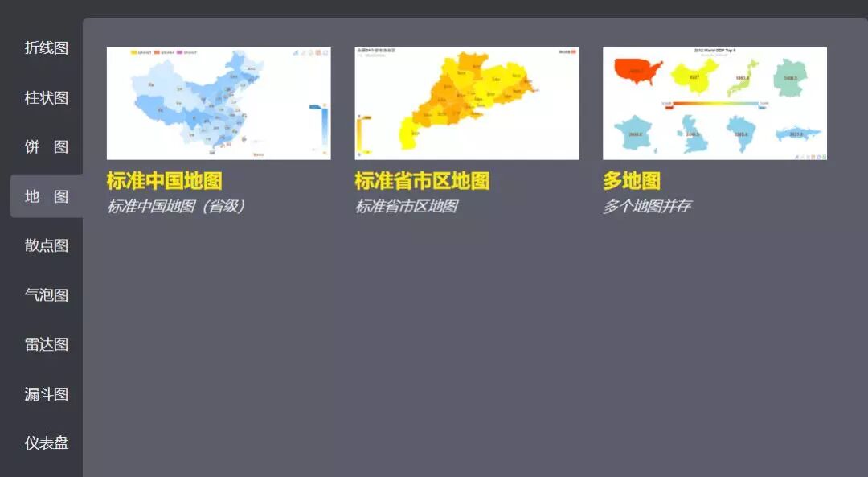Image resolution: width=868 pixels, height=477 pixels.
Task: Click the 标准省市区地图 thumbnail image
Action: pyautogui.click(x=466, y=102)
